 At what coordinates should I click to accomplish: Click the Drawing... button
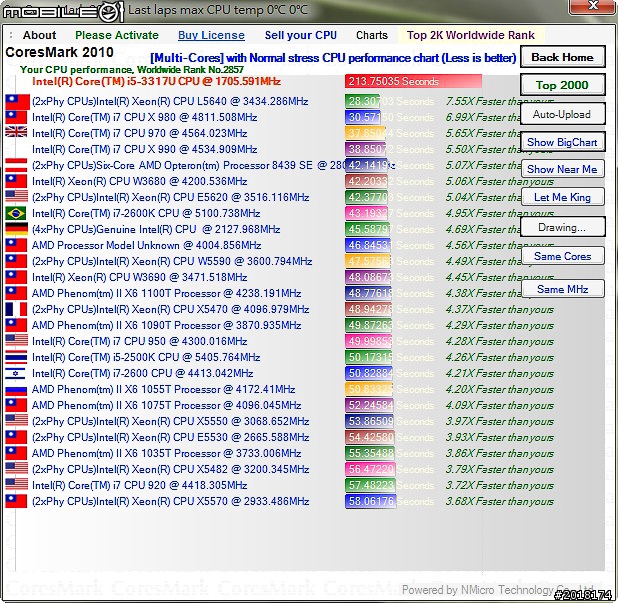(562, 227)
